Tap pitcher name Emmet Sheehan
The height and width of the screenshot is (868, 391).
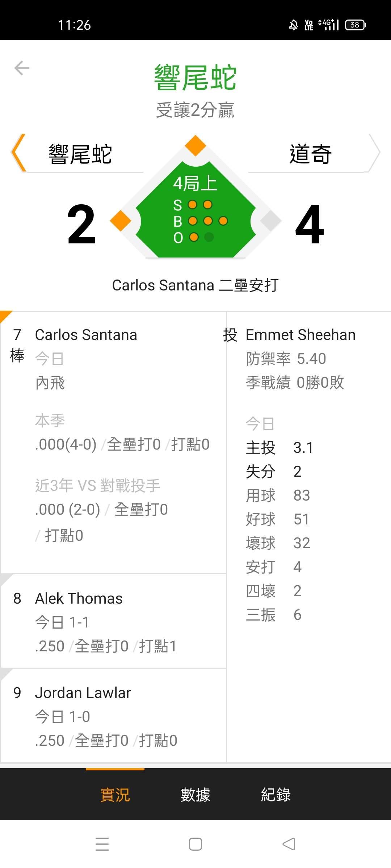(300, 335)
